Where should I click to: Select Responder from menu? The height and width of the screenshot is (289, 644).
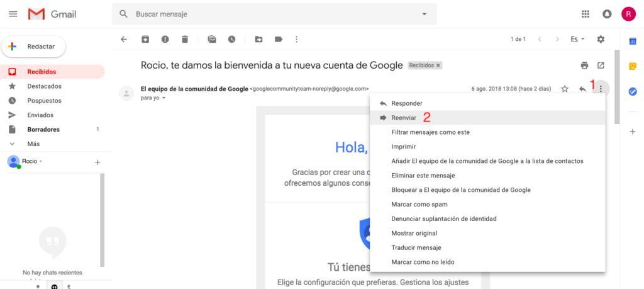coord(487,103)
